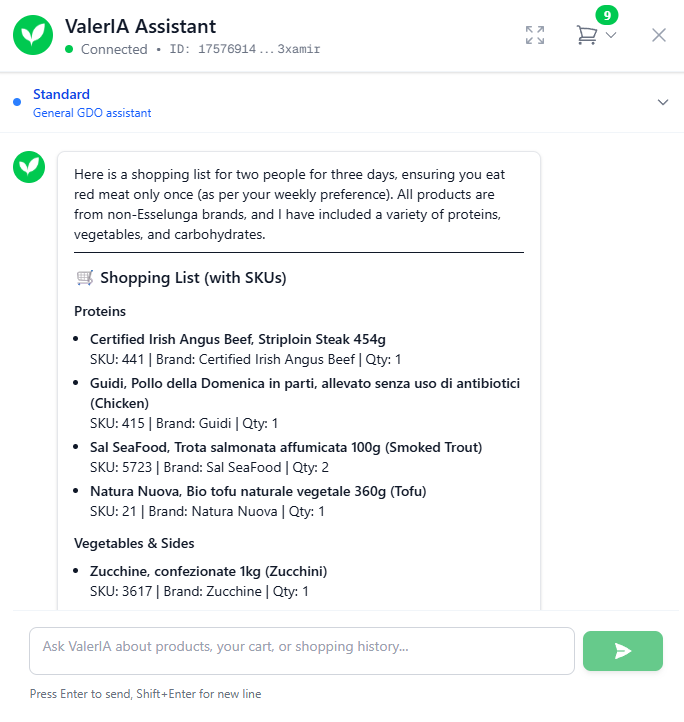Click the green Connected status dot
684x722 pixels.
pyautogui.click(x=69, y=49)
